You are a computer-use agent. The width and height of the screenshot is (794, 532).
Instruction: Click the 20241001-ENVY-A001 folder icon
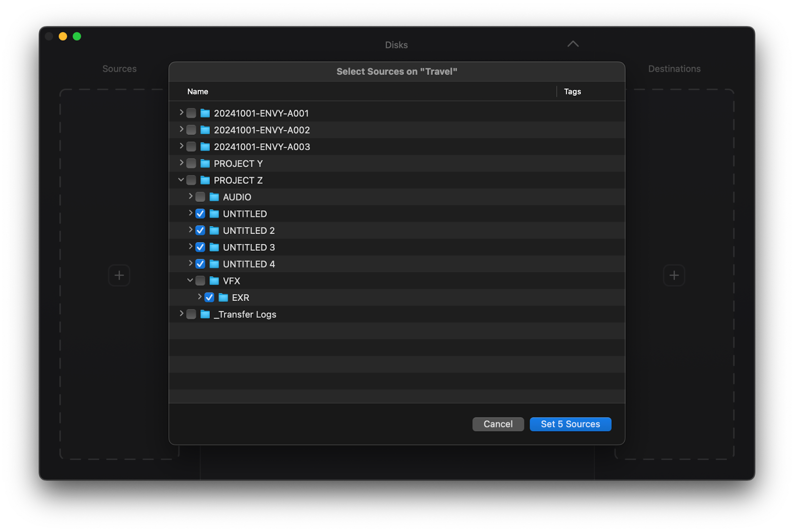click(205, 114)
